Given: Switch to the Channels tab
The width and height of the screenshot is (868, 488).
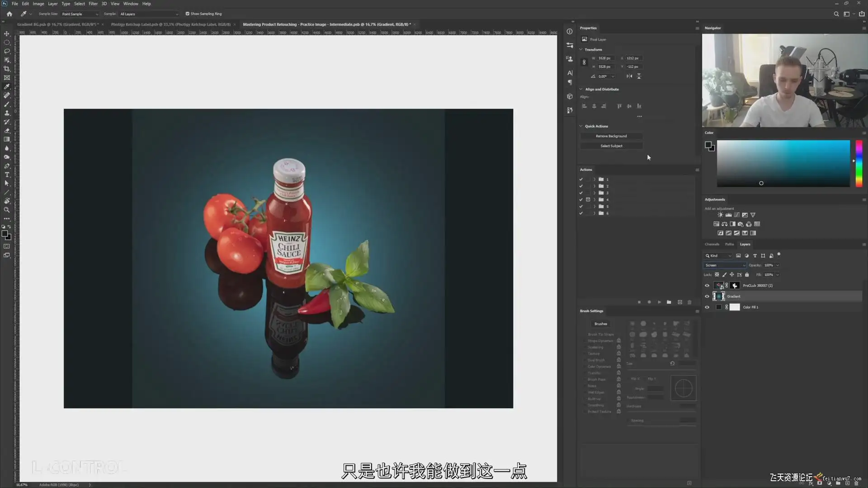Looking at the screenshot, I should click(712, 244).
